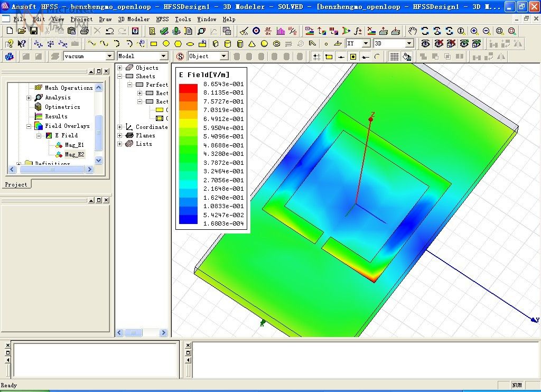541x392 pixels.
Task: Open the Draw menu
Action: (105, 20)
